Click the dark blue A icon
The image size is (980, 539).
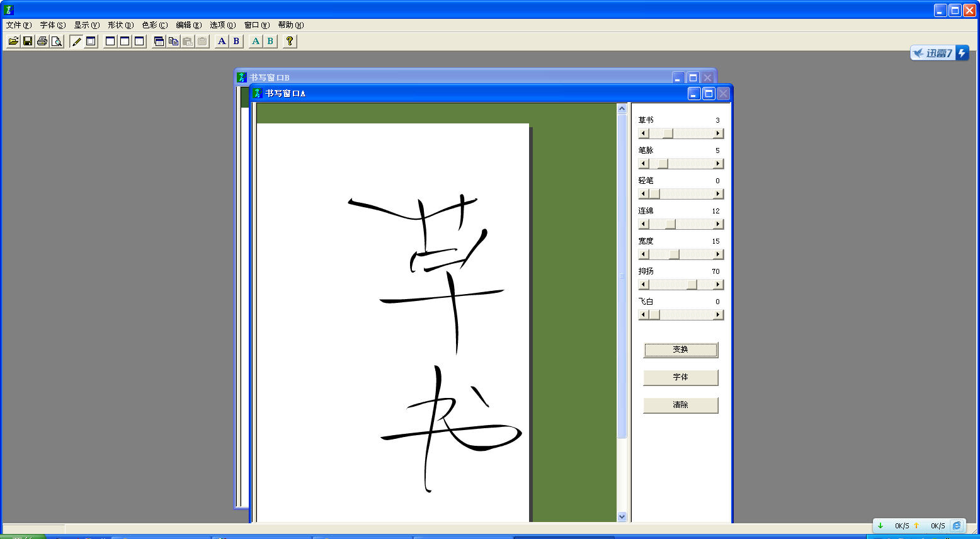click(222, 42)
